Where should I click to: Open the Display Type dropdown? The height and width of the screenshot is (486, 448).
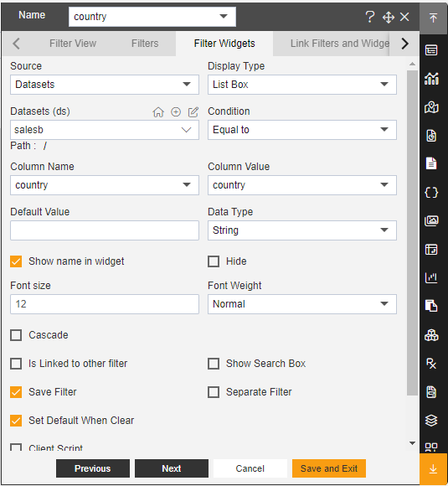(x=302, y=85)
